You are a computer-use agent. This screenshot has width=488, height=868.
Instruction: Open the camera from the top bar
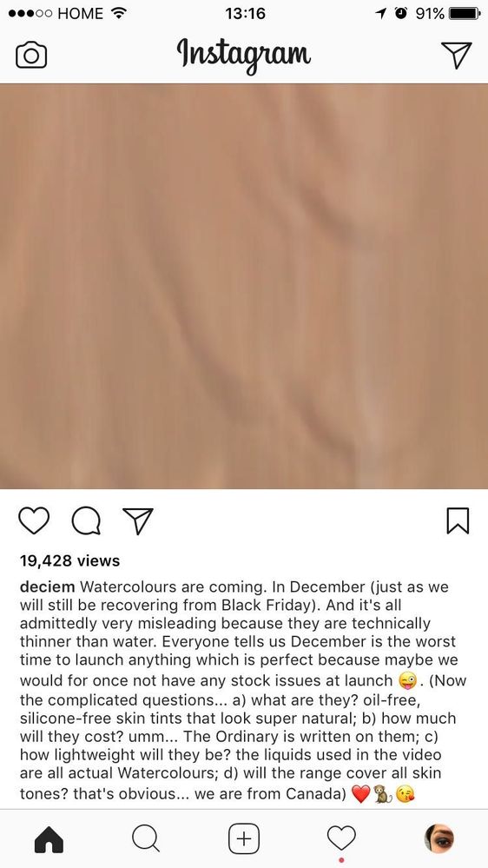pyautogui.click(x=31, y=55)
